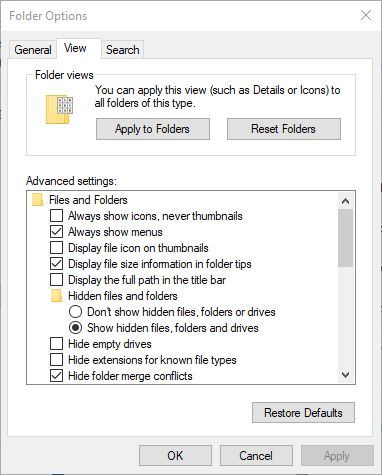Click the scroll down arrow in Advanced settings
The image size is (382, 475).
tap(346, 375)
